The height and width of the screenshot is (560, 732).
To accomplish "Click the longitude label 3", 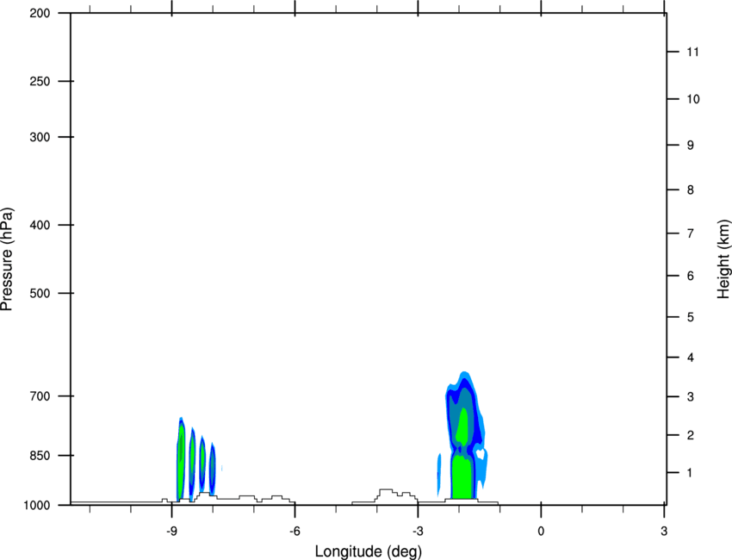I will (x=664, y=532).
